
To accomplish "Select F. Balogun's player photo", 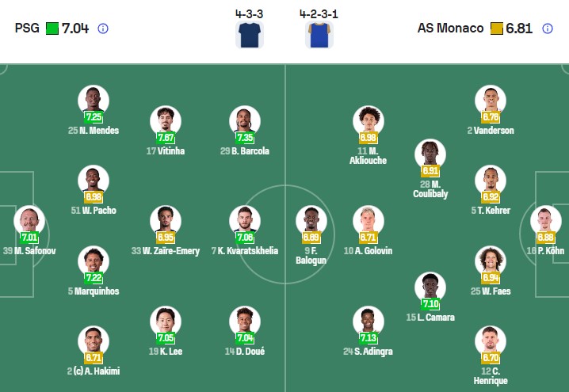I will tap(311, 220).
